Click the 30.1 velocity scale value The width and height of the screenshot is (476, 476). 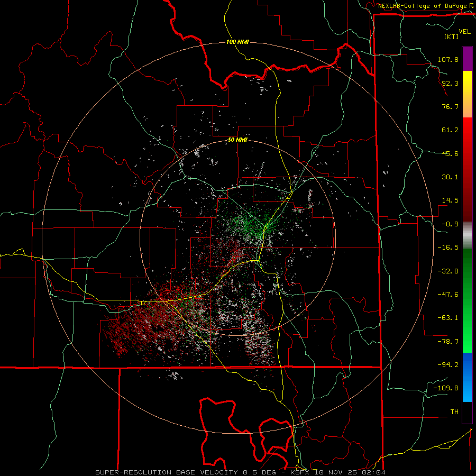coord(450,177)
